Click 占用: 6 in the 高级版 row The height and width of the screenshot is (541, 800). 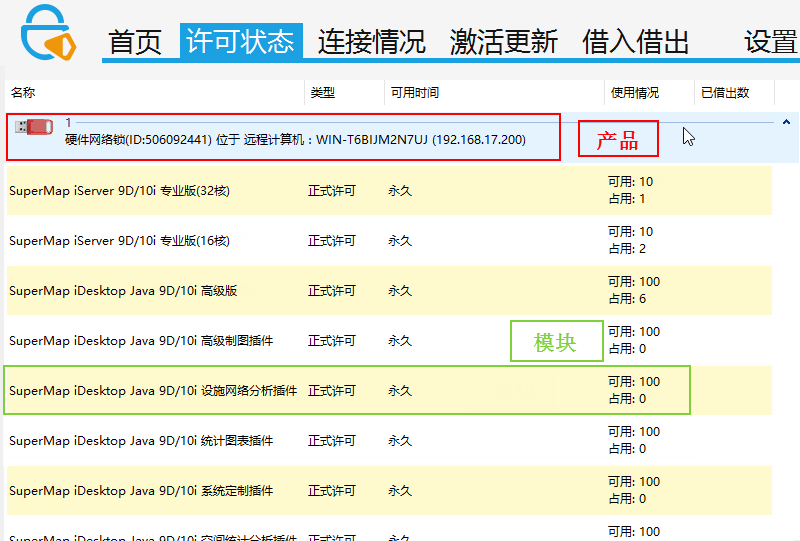(627, 299)
